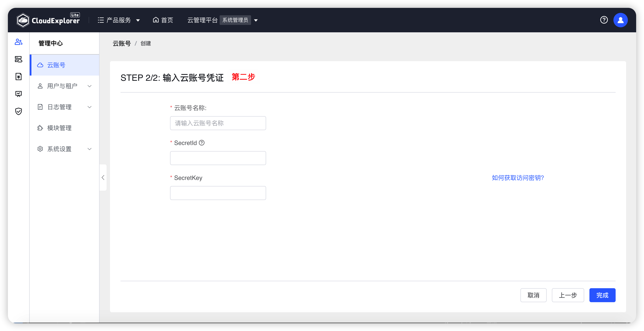Screen dimensions: 644x331
Task: Open the 用户与租户 menu
Action: coord(64,86)
